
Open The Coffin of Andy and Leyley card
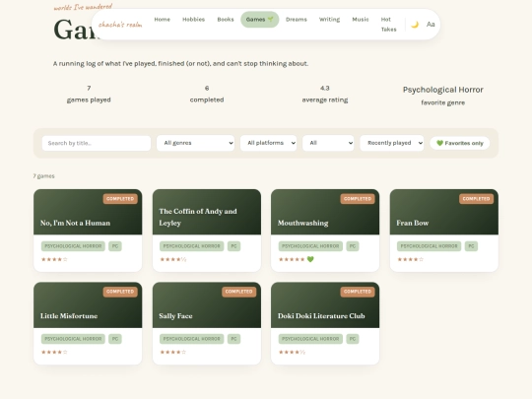click(207, 231)
